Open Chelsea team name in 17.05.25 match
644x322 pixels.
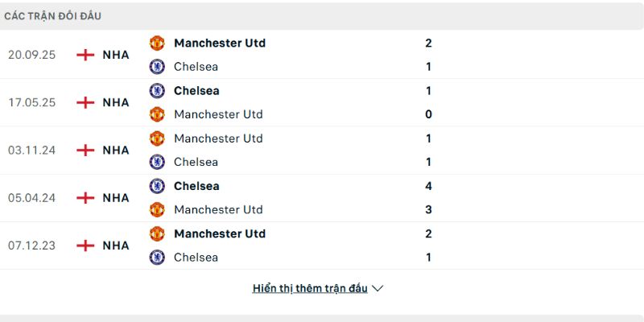tap(196, 91)
